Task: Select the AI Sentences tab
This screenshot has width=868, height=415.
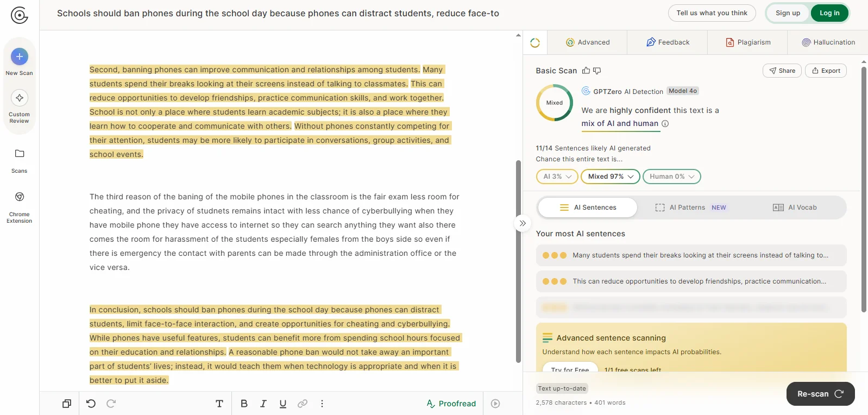Action: coord(588,207)
